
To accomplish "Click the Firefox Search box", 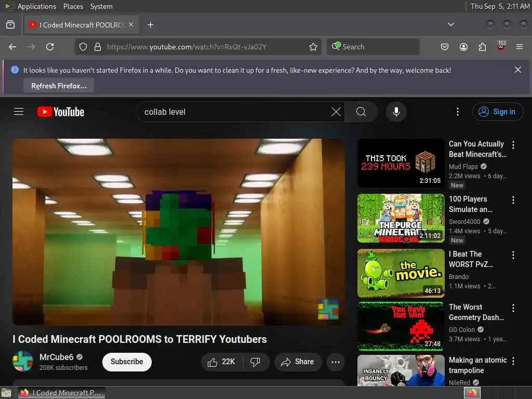I will [x=373, y=47].
